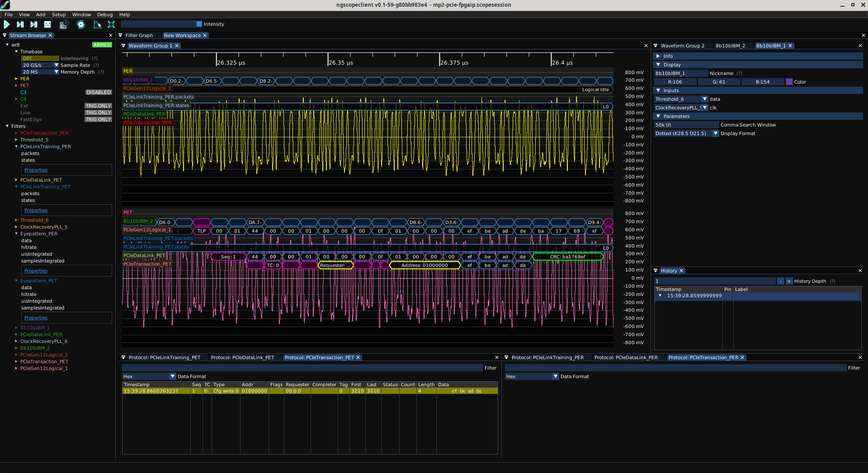Viewport: 868px width, 473px height.
Task: Open the waveform history clock icon
Action: [x=64, y=24]
